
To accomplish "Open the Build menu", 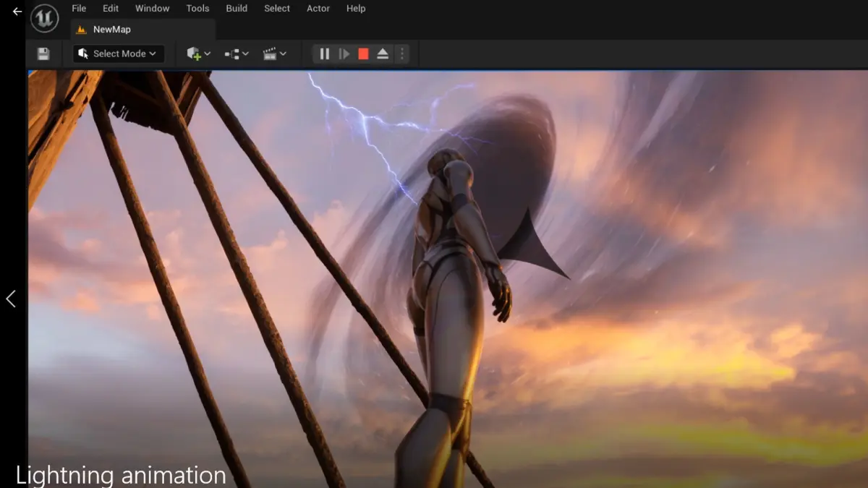I will point(237,9).
